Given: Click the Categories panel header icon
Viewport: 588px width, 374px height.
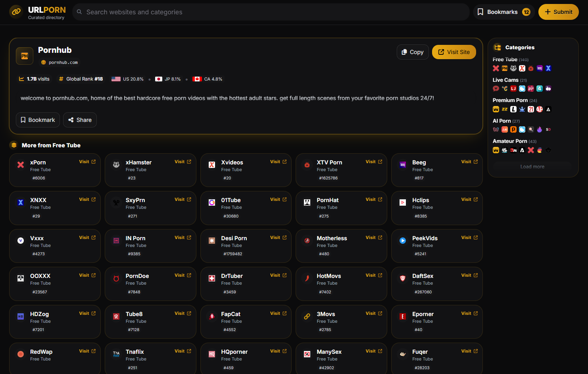Looking at the screenshot, I should click(497, 47).
